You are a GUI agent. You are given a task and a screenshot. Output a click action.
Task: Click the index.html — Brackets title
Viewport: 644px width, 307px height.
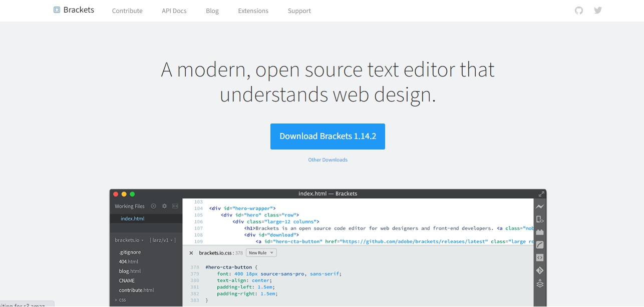[x=328, y=193]
